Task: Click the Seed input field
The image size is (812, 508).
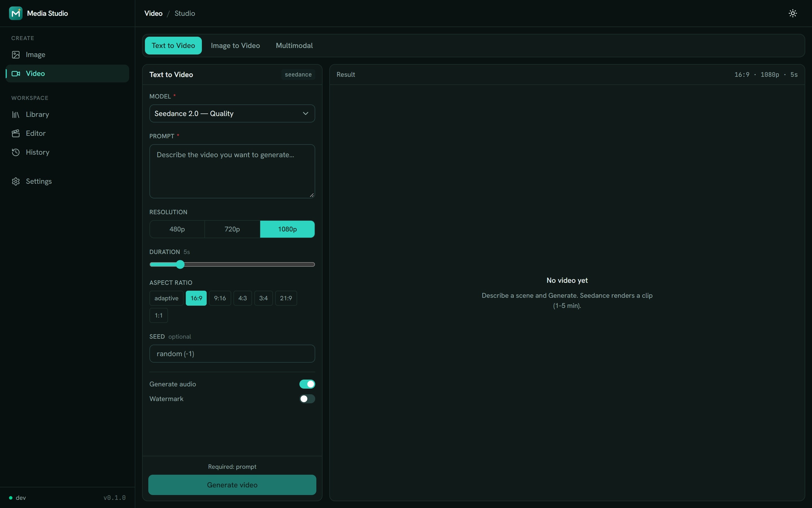Action: (x=232, y=353)
